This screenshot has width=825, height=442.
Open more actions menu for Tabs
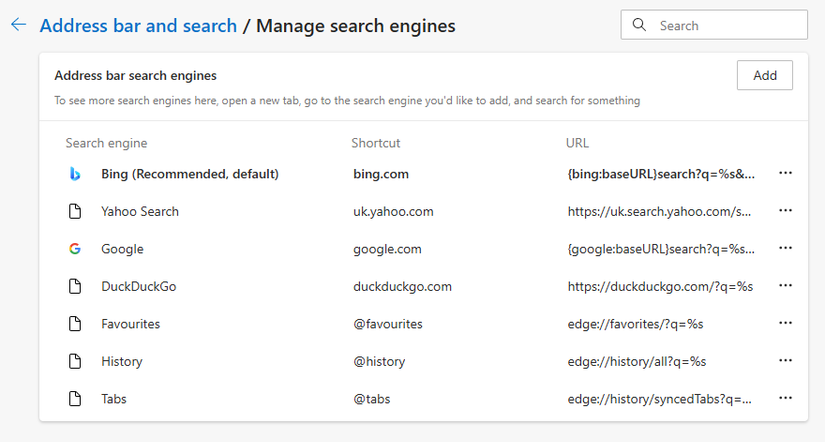(785, 399)
